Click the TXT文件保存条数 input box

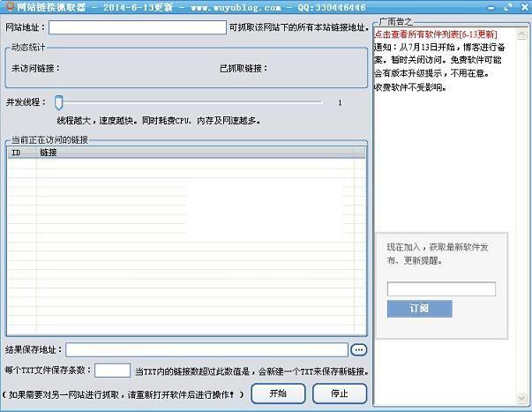pos(112,371)
